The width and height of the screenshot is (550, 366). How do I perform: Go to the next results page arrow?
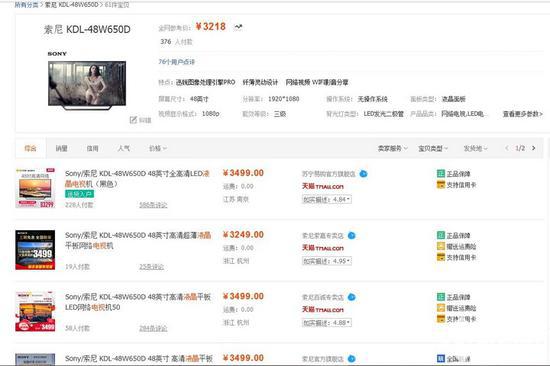point(534,148)
